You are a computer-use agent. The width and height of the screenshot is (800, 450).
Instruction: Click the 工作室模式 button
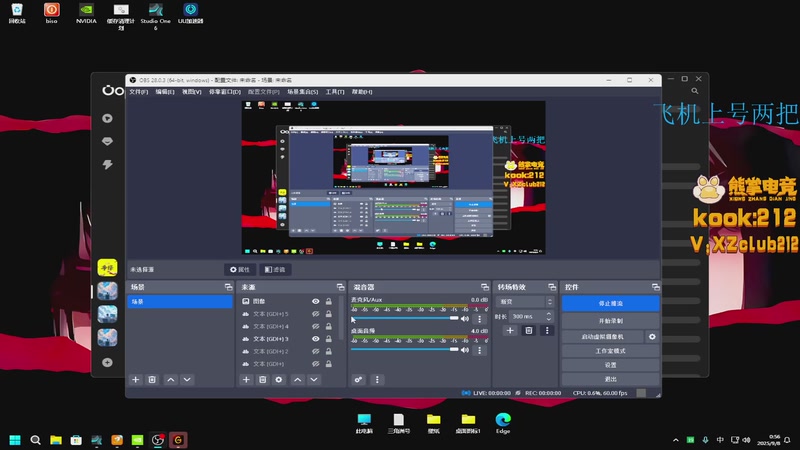610,351
